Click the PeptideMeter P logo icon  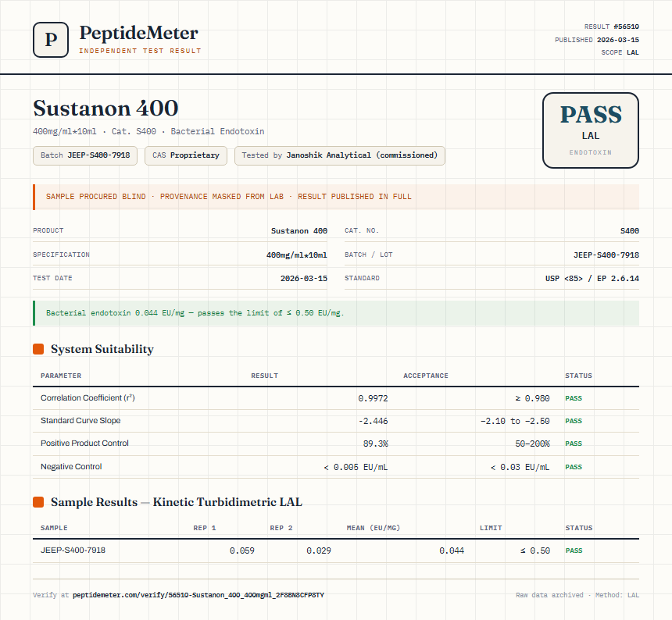pos(51,40)
